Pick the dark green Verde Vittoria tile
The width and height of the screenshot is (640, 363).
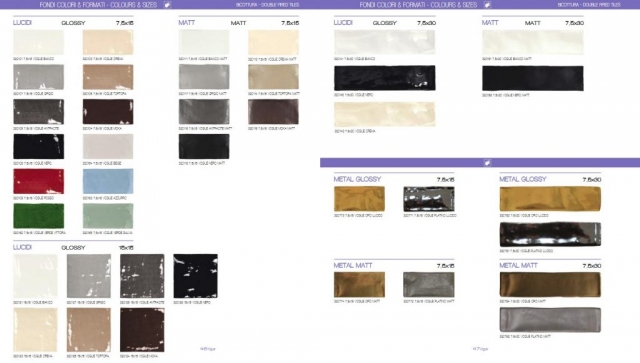[x=39, y=216]
